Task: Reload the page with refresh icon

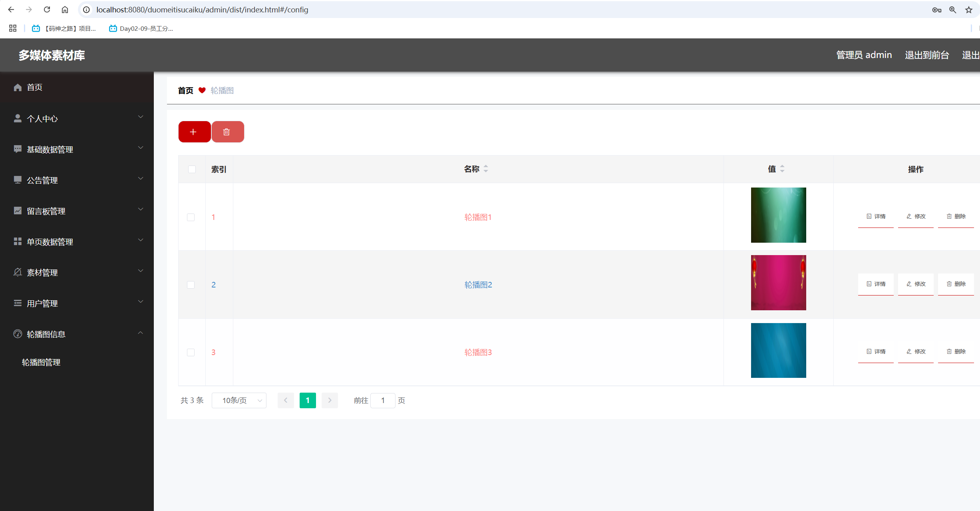Action: click(47, 10)
